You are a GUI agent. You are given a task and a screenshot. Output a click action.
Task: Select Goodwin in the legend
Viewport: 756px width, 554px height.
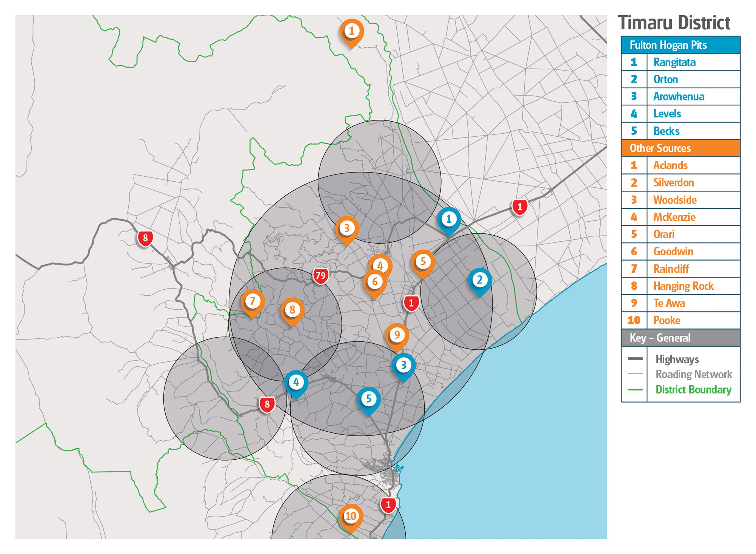(673, 252)
